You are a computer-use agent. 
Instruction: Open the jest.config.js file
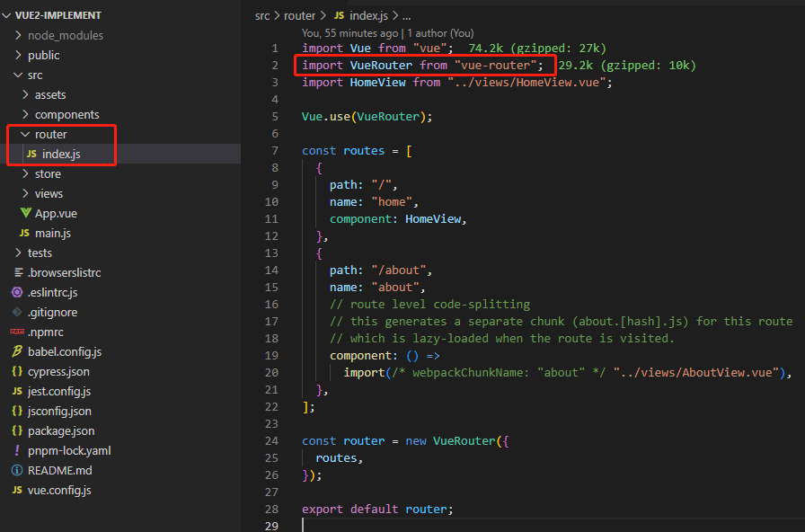point(120,391)
